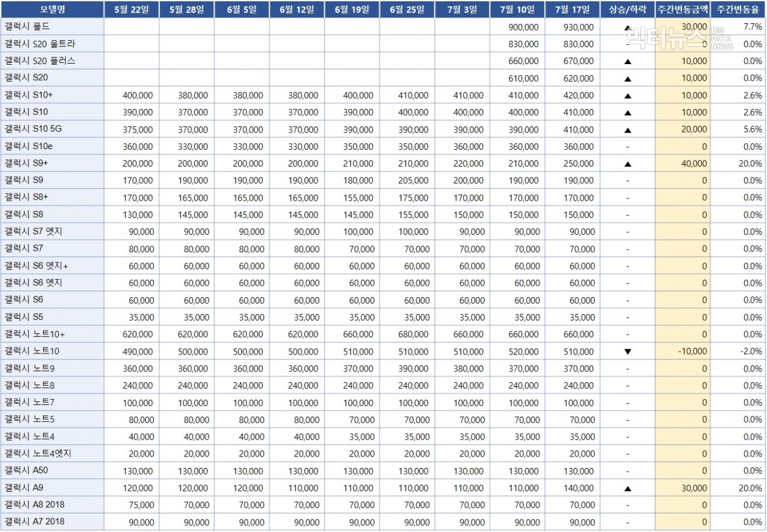Select the 75,000 cell for A8 2018
The width and height of the screenshot is (767, 532).
140,506
